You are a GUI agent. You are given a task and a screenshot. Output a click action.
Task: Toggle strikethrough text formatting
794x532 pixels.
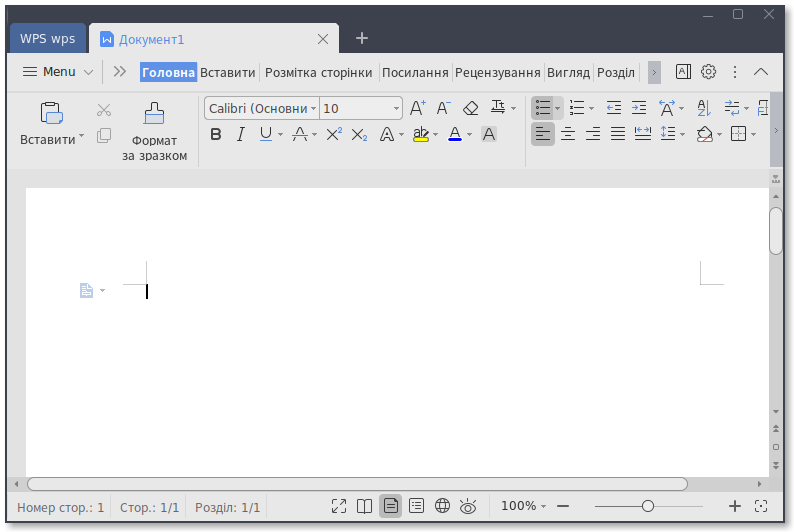click(300, 134)
